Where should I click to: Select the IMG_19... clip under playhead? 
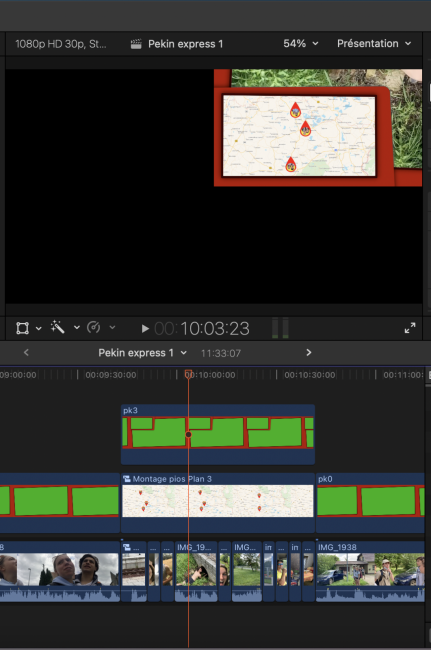[x=196, y=571]
